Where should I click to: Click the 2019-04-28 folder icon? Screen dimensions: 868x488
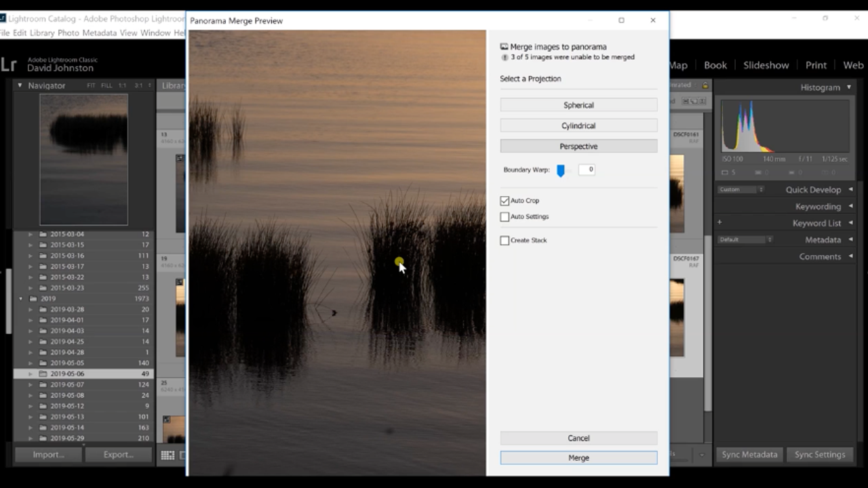[43, 352]
